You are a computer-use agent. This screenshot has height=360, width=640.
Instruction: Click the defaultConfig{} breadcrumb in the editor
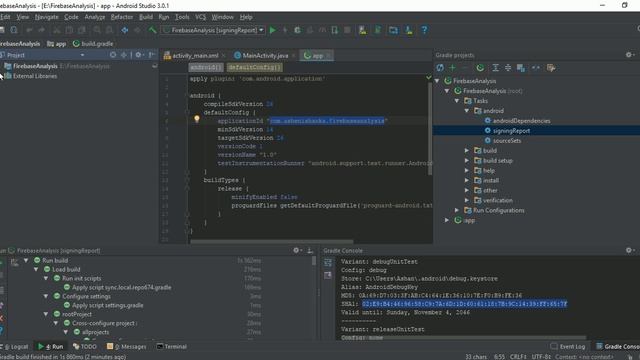(x=254, y=67)
